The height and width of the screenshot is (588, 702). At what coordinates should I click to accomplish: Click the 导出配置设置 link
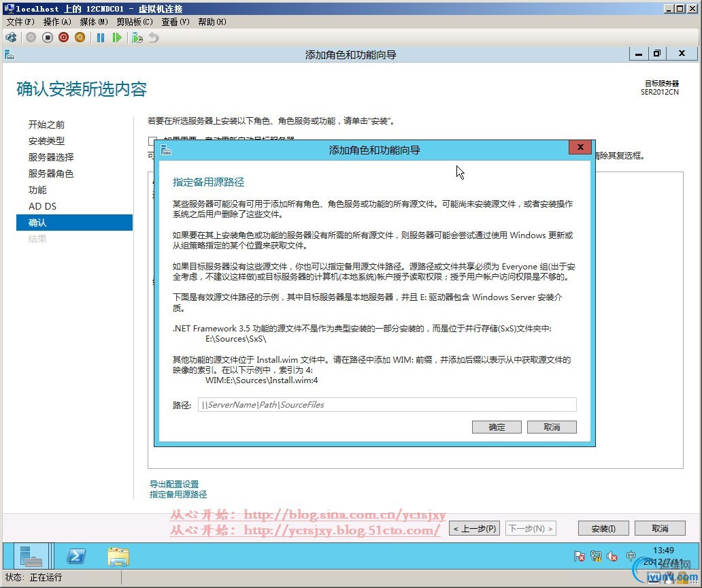pyautogui.click(x=174, y=484)
